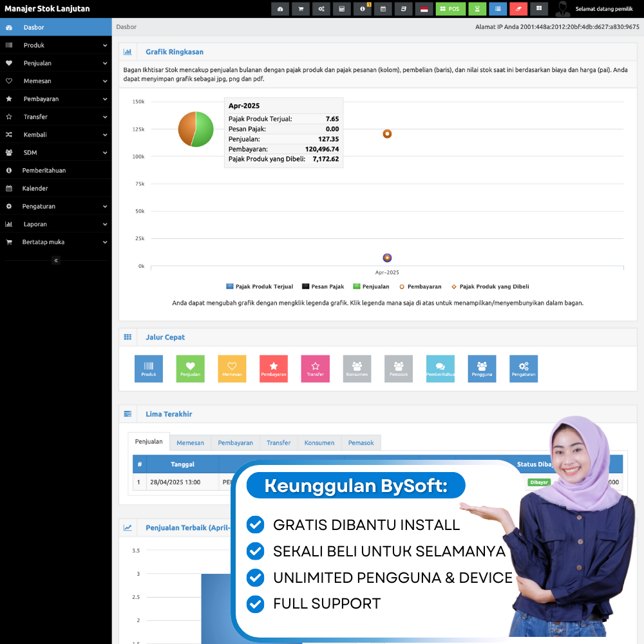This screenshot has width=644, height=644.
Task: Click the Indonesian flag language icon
Action: point(424,9)
